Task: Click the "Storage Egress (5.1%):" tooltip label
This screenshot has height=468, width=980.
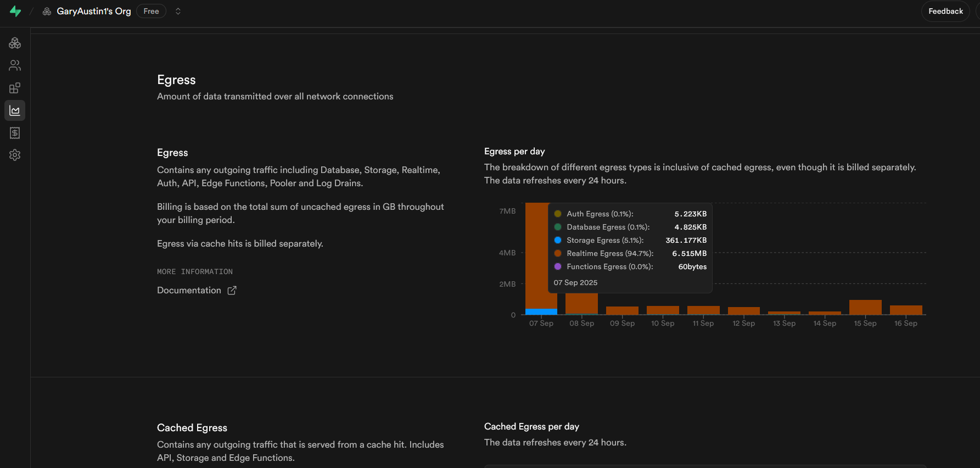Action: (x=605, y=240)
